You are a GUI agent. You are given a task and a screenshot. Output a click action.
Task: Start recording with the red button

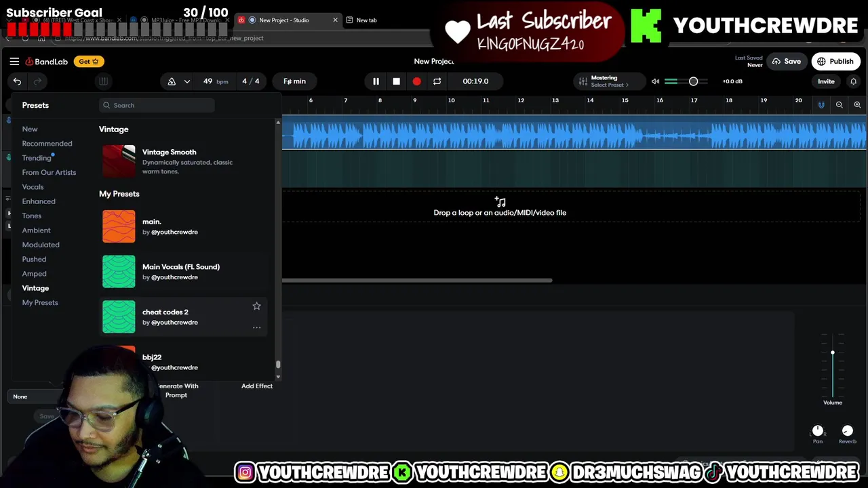tap(416, 81)
